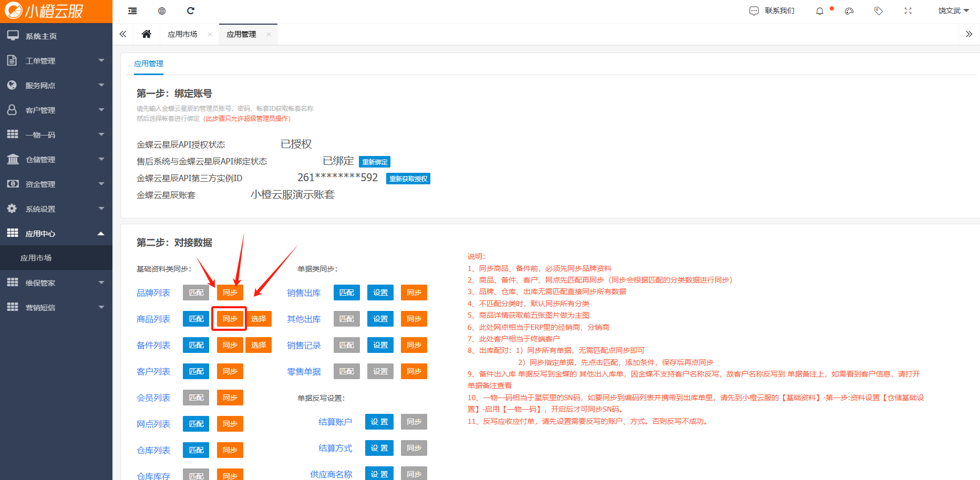Click the 重新获取授权 button

click(x=408, y=179)
